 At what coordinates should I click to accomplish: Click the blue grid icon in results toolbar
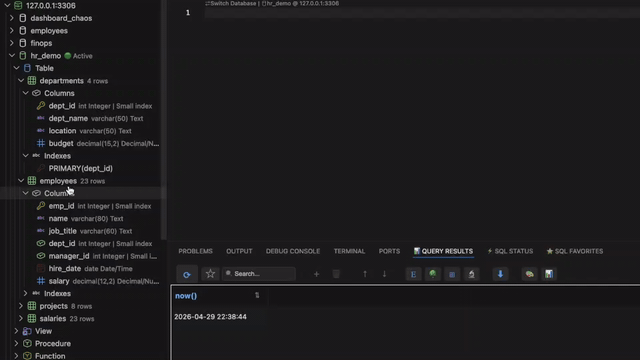(x=452, y=274)
